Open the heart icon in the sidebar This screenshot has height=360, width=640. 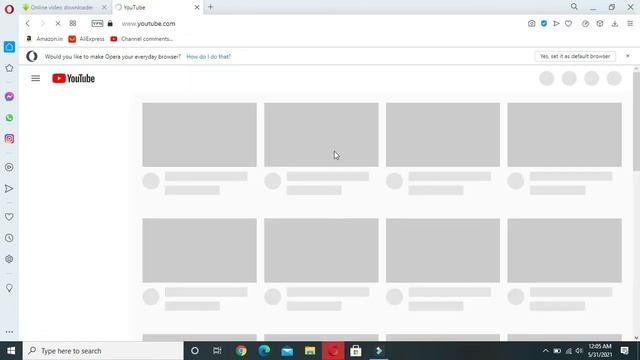pos(9,217)
